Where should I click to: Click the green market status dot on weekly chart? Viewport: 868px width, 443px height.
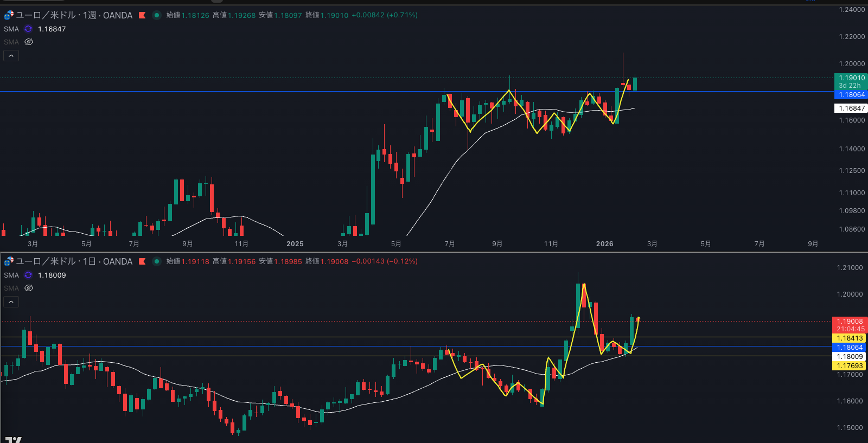(x=157, y=15)
